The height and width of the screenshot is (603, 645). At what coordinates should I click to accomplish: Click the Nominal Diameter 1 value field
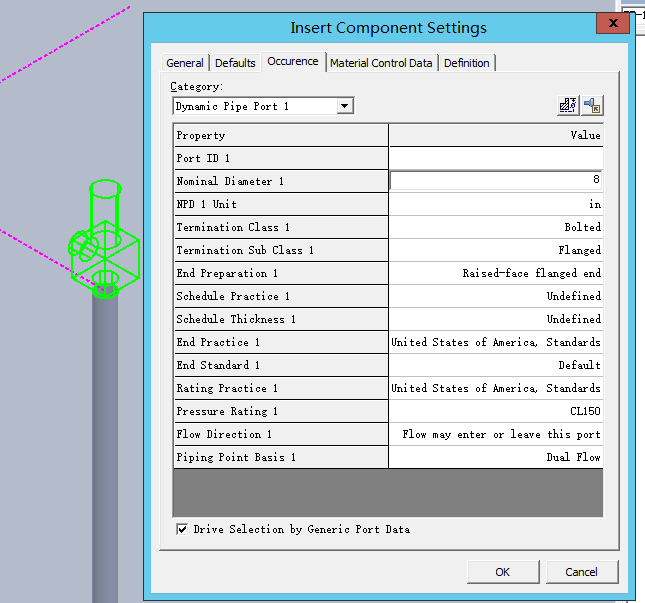(496, 181)
